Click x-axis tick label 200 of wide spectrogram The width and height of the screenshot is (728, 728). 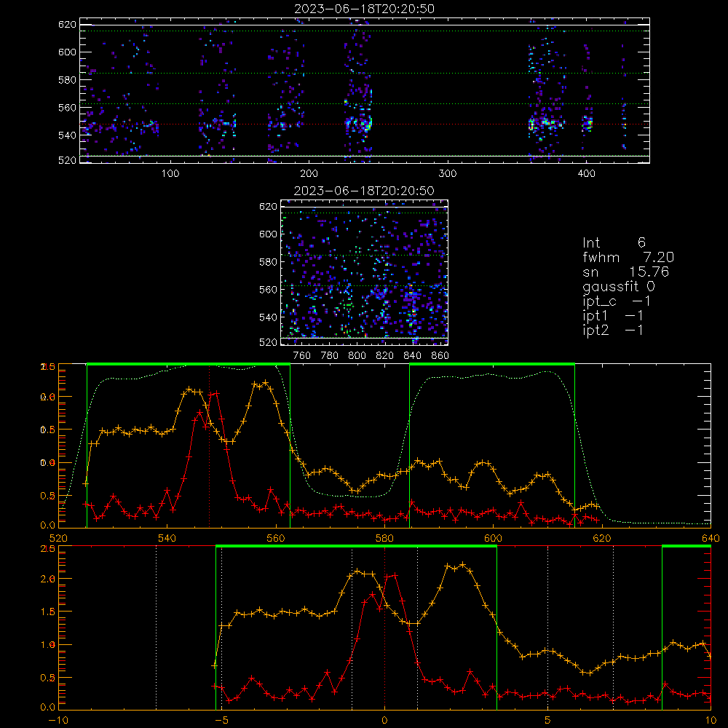point(309,174)
